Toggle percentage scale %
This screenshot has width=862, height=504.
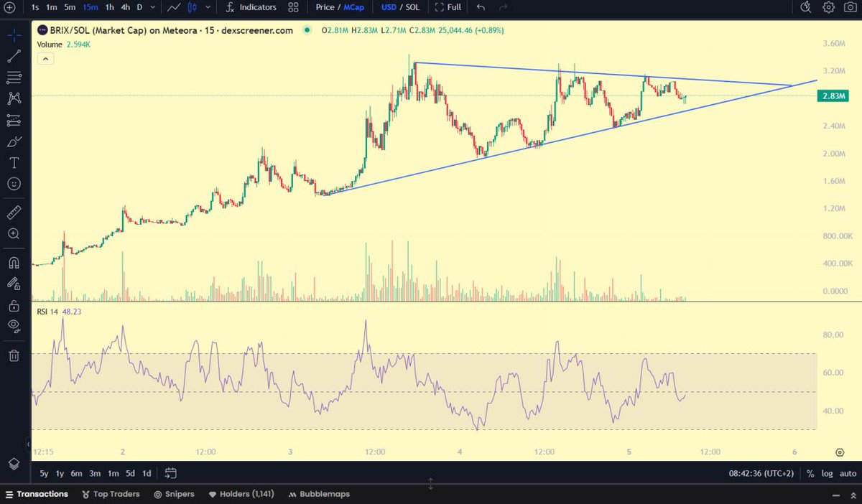click(x=810, y=474)
